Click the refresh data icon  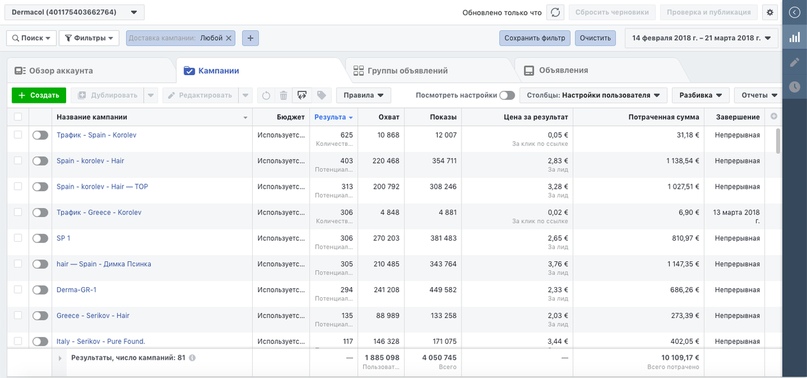tap(555, 12)
